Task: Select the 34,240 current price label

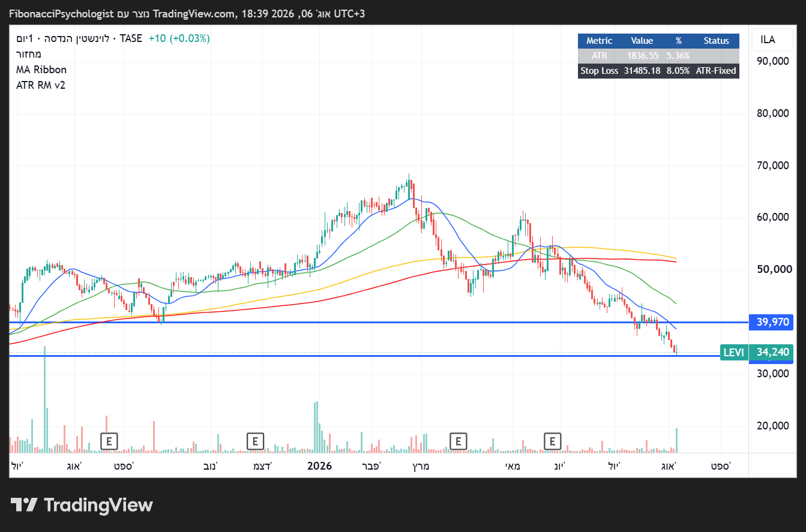Action: pyautogui.click(x=771, y=352)
